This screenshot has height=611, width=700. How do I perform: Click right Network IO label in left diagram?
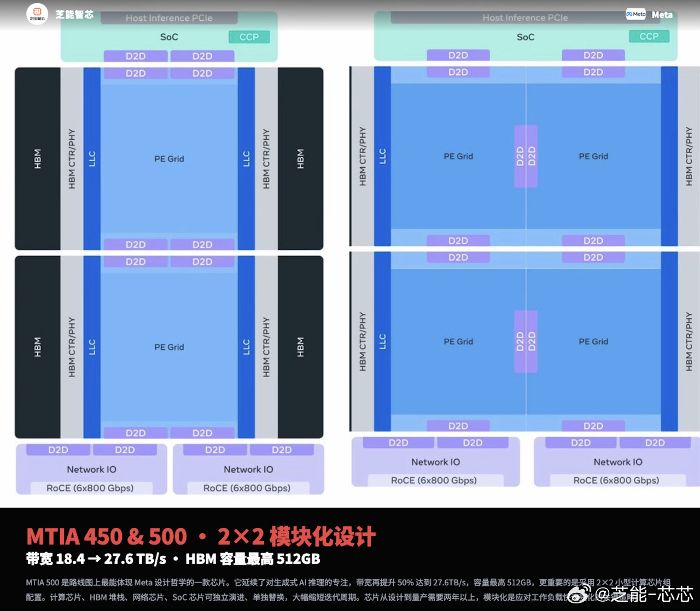[248, 469]
